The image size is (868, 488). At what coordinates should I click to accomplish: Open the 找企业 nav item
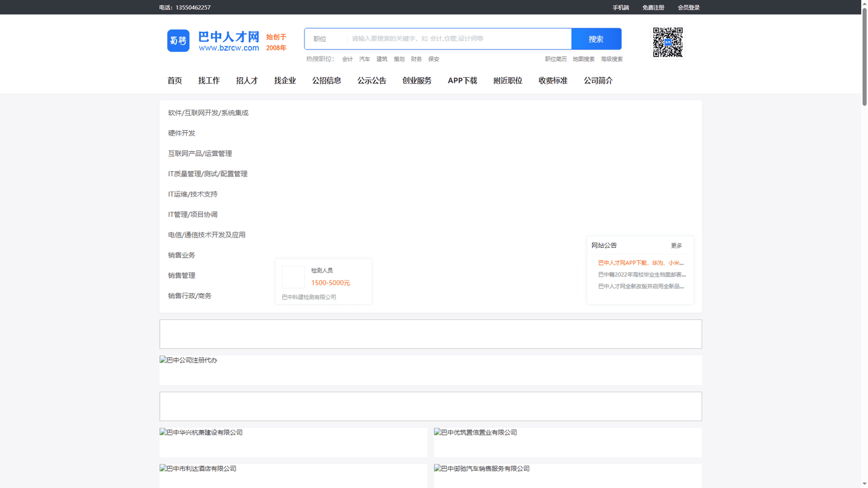[x=285, y=81]
